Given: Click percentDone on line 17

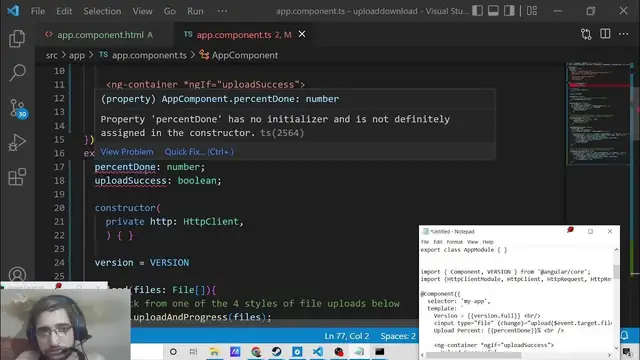Looking at the screenshot, I should coord(125,167).
